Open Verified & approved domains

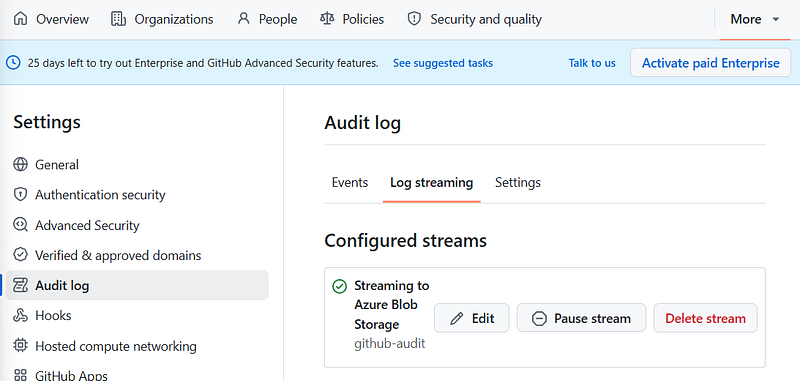(x=137, y=255)
